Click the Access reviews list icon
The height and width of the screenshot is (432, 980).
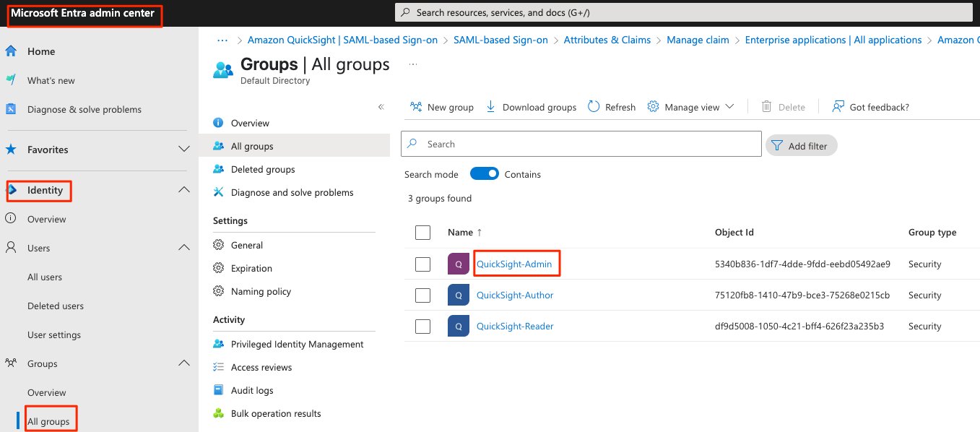(x=219, y=367)
